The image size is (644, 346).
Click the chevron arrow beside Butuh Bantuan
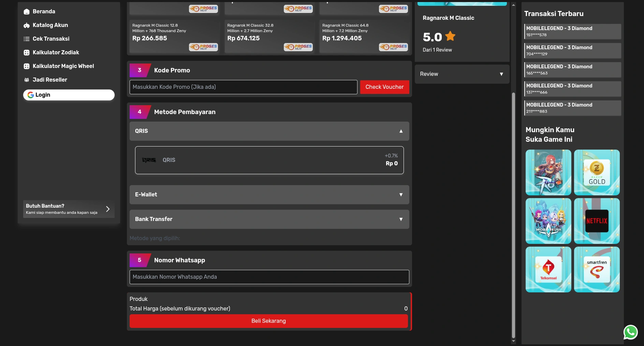point(108,209)
